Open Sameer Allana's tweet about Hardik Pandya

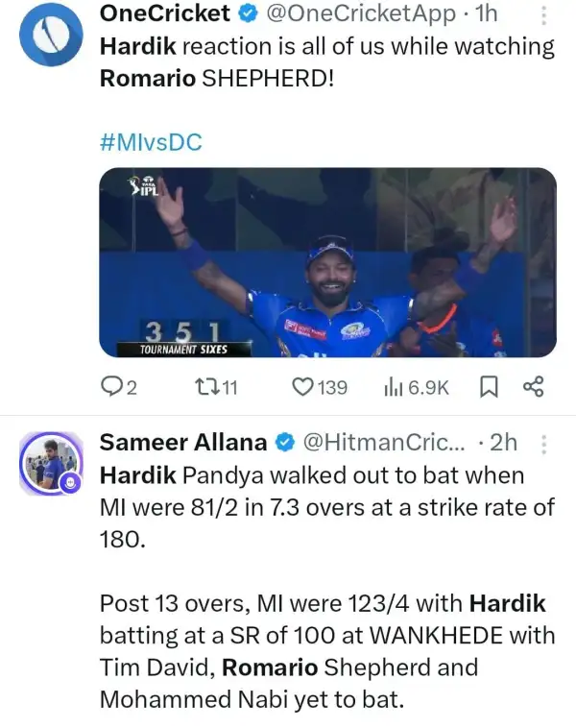pos(327,588)
